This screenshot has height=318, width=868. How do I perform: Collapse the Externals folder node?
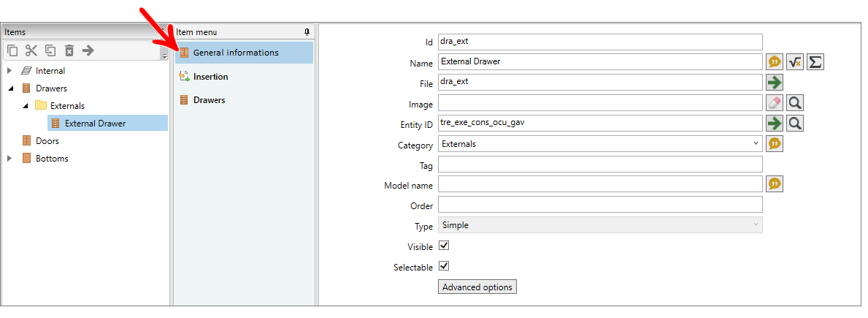pos(26,106)
